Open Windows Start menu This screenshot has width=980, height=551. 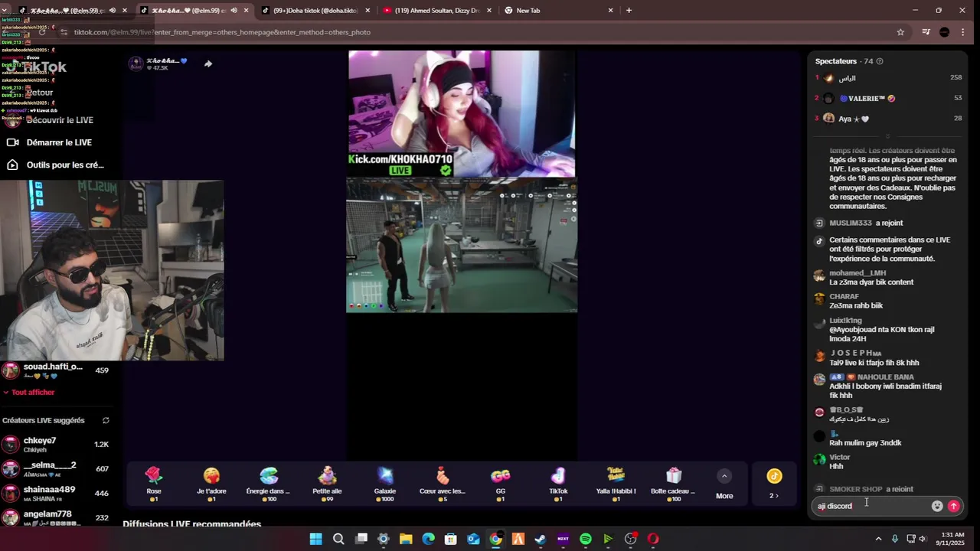pyautogui.click(x=315, y=539)
